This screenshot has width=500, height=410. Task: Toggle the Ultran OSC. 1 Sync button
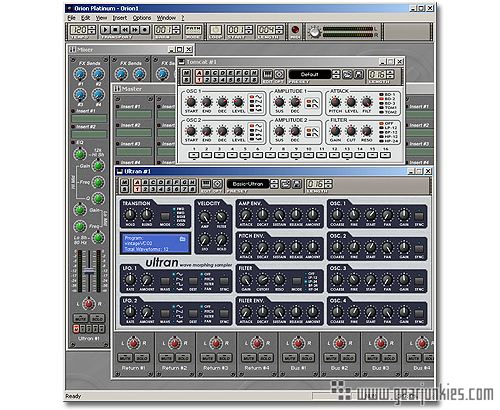(x=419, y=216)
